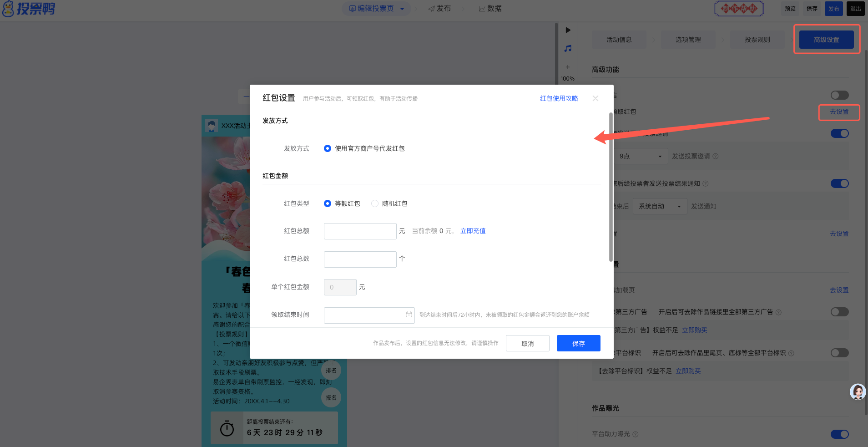Toggle the platform exposure switch
Image resolution: width=868 pixels, height=447 pixels.
(x=839, y=434)
